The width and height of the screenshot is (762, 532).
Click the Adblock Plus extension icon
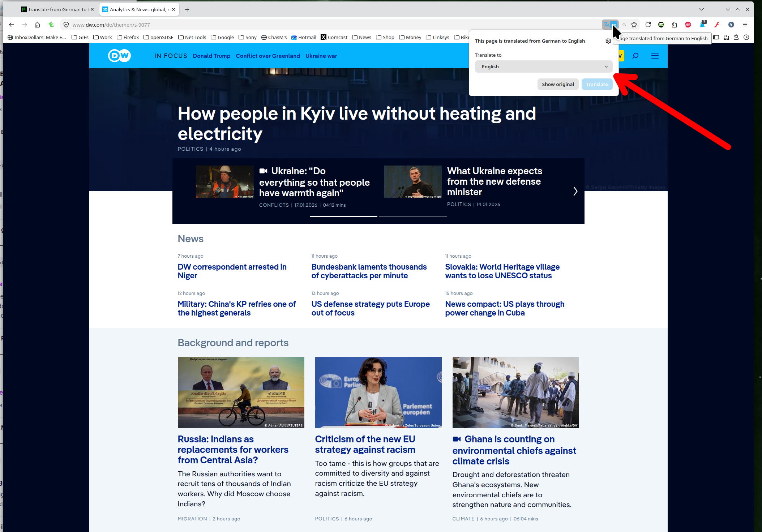[x=688, y=25]
